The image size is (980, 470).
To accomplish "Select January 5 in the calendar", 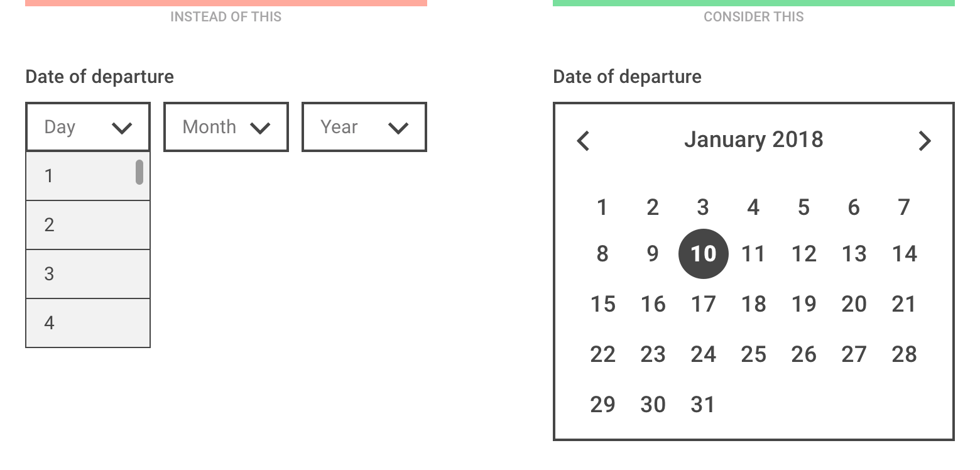I will click(x=803, y=207).
